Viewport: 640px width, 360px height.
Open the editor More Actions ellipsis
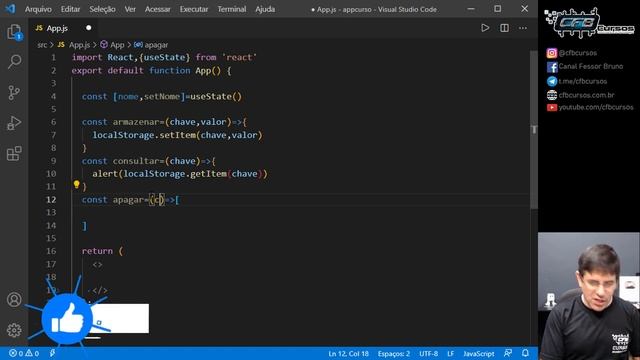[x=523, y=28]
